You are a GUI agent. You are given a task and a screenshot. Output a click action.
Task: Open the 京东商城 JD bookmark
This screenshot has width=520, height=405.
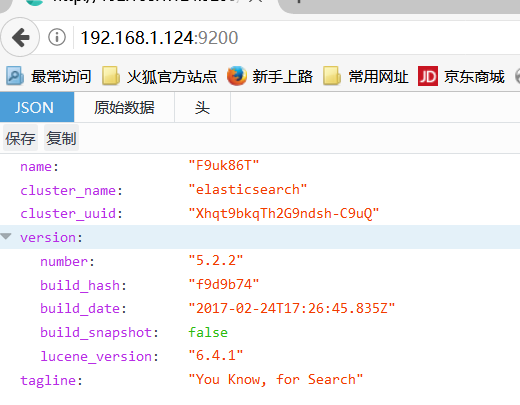point(462,76)
